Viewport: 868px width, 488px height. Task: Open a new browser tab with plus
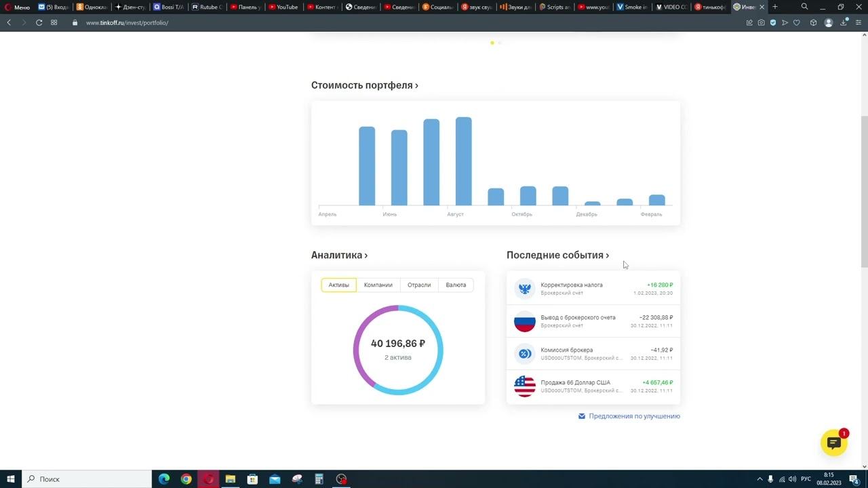click(x=775, y=7)
